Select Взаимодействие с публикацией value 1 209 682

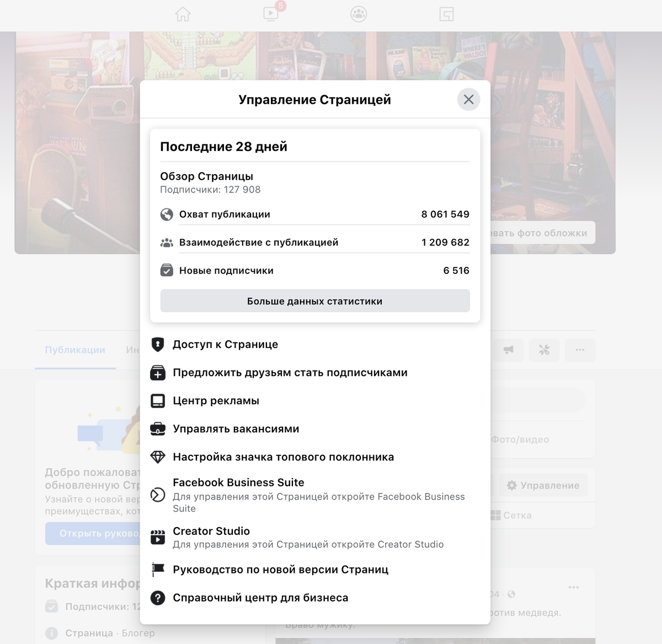445,243
